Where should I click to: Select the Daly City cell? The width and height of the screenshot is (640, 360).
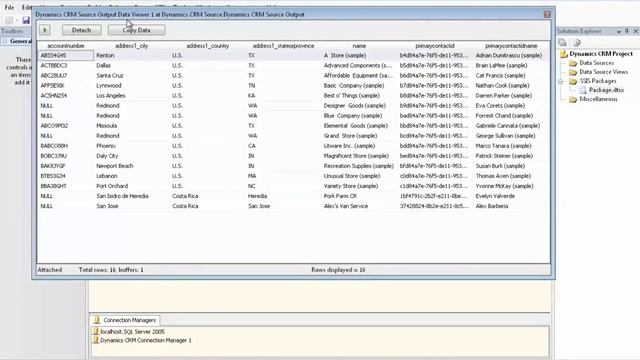click(x=131, y=156)
